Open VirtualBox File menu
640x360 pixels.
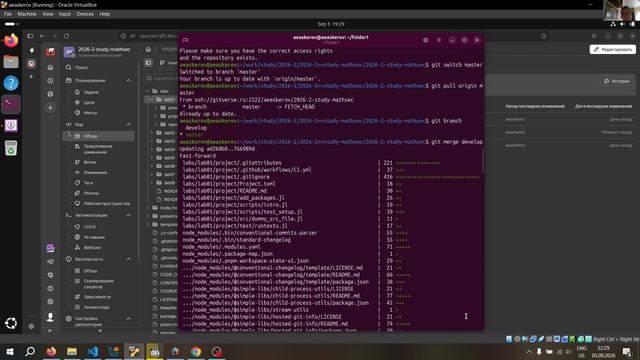click(x=8, y=14)
